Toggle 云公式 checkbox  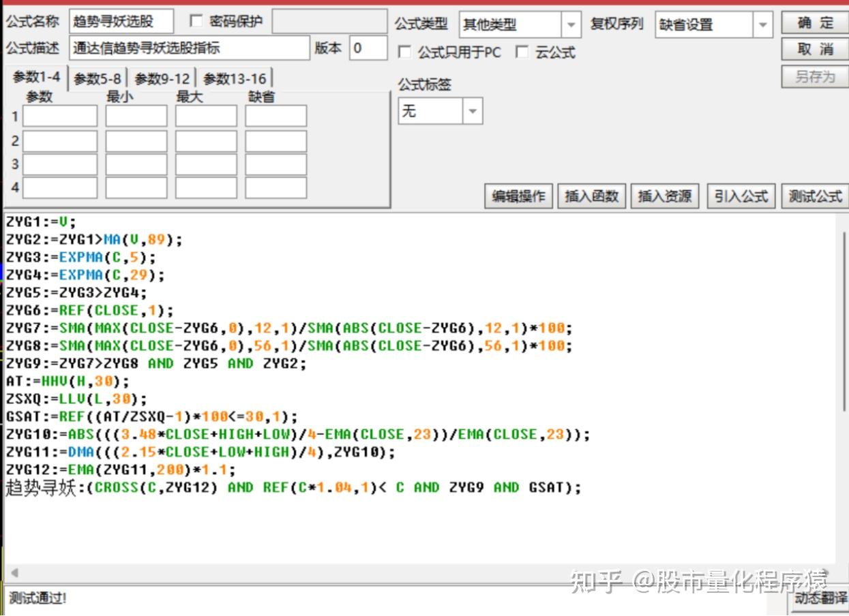522,52
